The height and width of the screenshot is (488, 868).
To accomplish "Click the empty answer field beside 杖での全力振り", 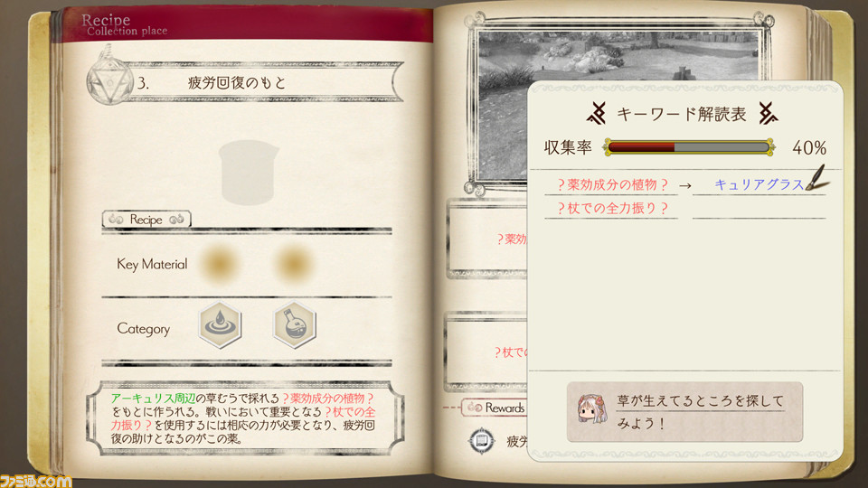I will point(759,208).
